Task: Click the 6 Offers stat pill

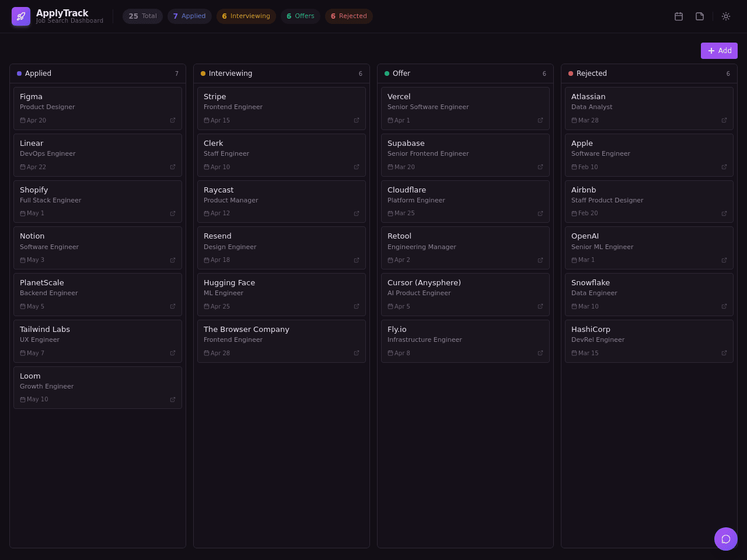Action: (x=301, y=16)
